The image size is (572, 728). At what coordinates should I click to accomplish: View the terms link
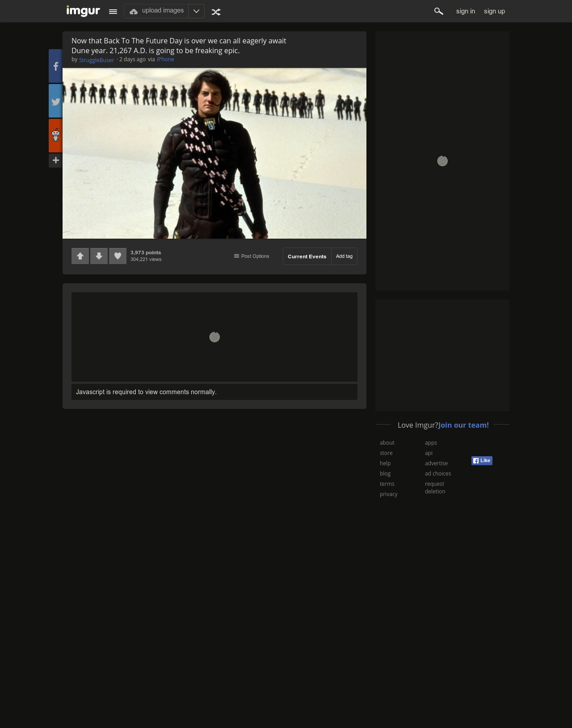(x=387, y=484)
